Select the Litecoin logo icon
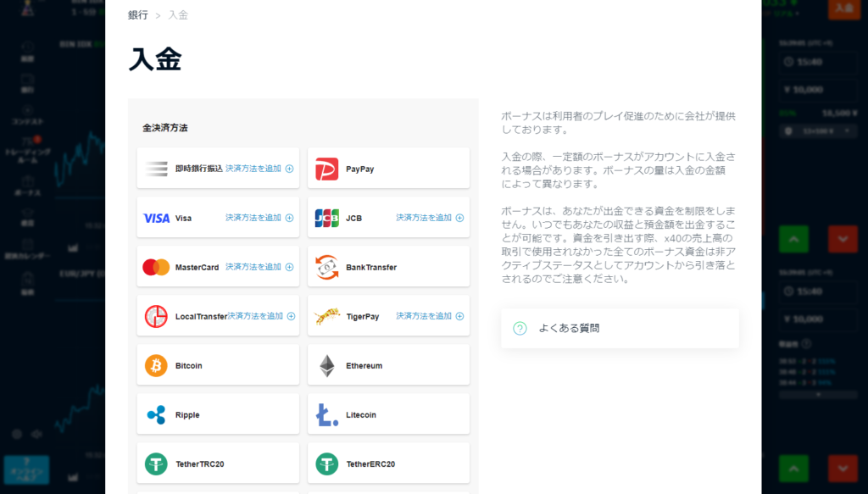 click(326, 415)
